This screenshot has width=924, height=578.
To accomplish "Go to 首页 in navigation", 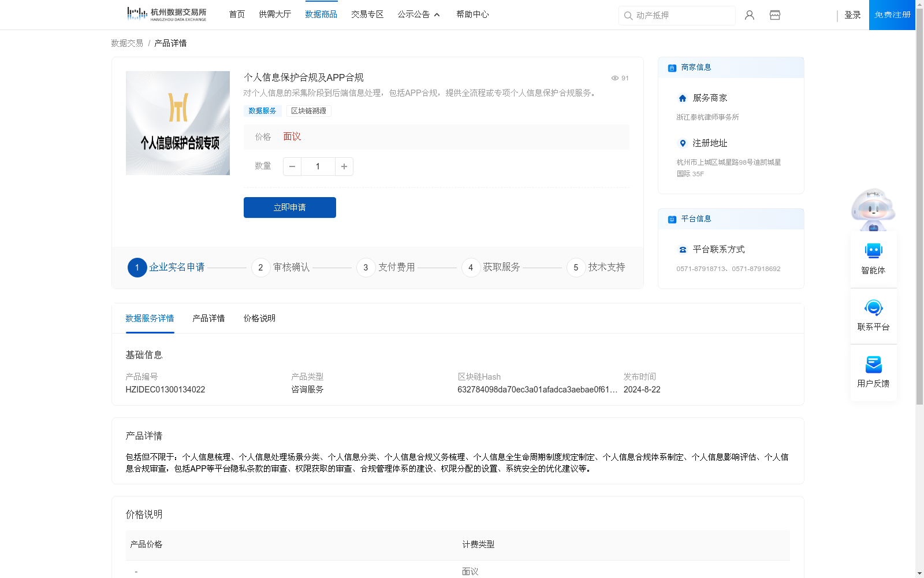I will click(237, 14).
